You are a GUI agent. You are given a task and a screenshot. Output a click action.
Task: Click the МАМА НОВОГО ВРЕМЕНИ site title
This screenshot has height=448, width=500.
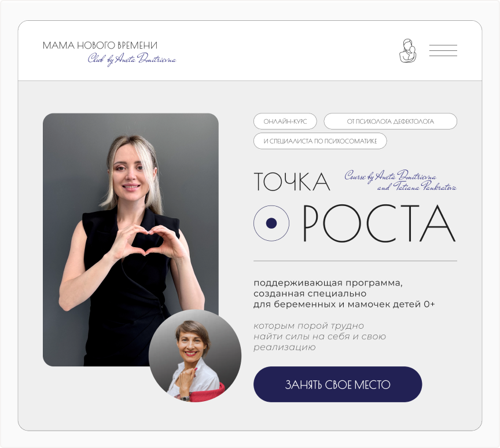[x=100, y=45]
